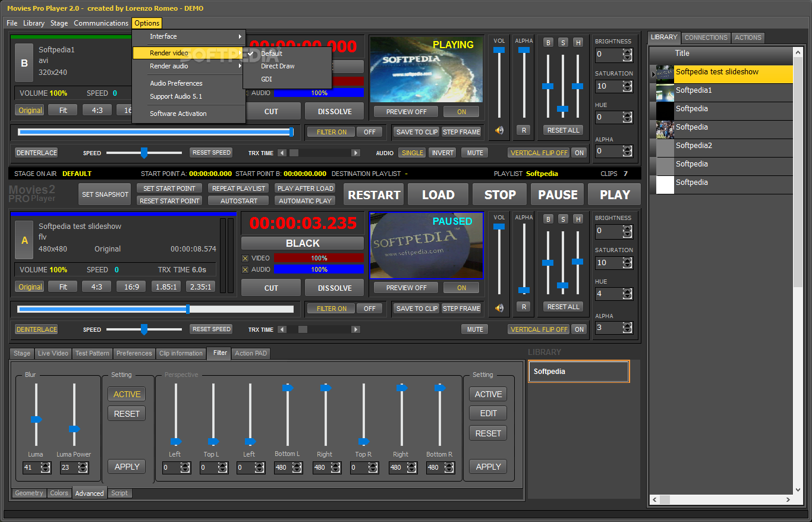Increase player B HUE with up arrow
The height and width of the screenshot is (522, 812).
coord(627,114)
